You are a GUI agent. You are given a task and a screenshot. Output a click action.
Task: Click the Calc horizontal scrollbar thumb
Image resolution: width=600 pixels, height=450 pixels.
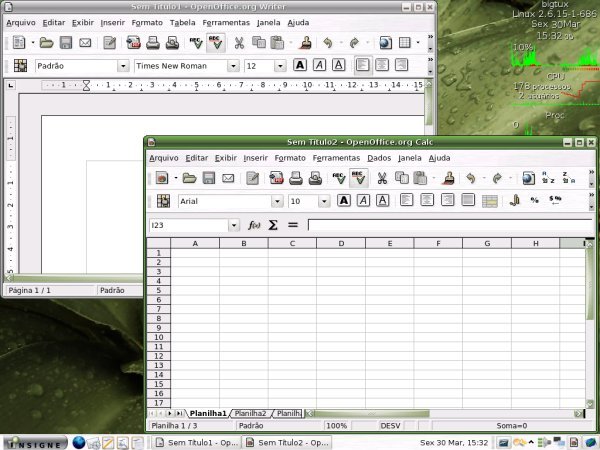[x=371, y=413]
